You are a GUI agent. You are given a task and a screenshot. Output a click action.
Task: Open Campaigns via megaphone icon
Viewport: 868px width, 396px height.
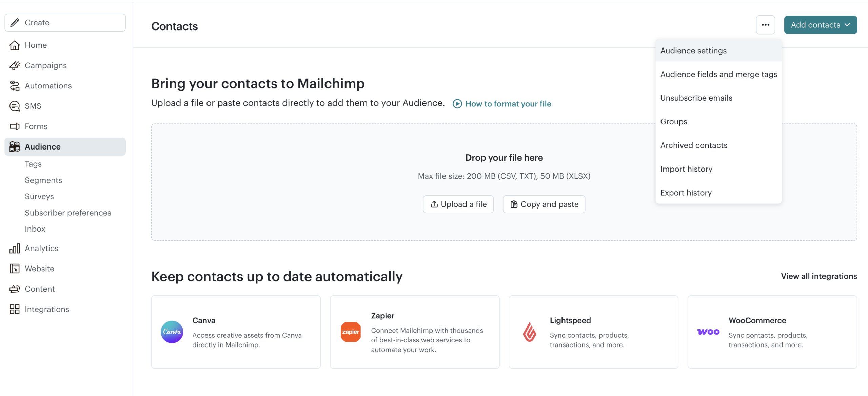(x=15, y=65)
